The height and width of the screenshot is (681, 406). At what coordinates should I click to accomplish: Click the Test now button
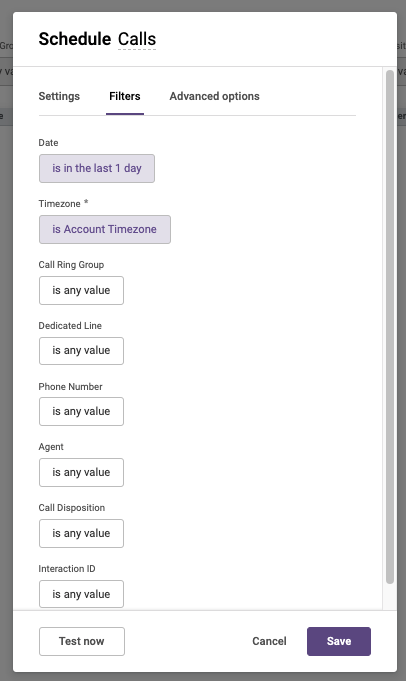(82, 641)
